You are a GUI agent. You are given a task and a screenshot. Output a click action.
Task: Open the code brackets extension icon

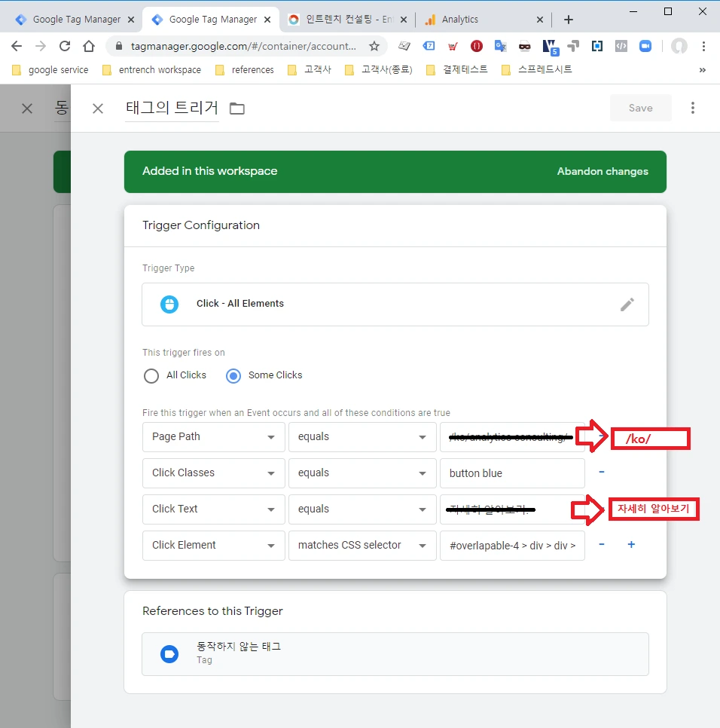(x=621, y=46)
